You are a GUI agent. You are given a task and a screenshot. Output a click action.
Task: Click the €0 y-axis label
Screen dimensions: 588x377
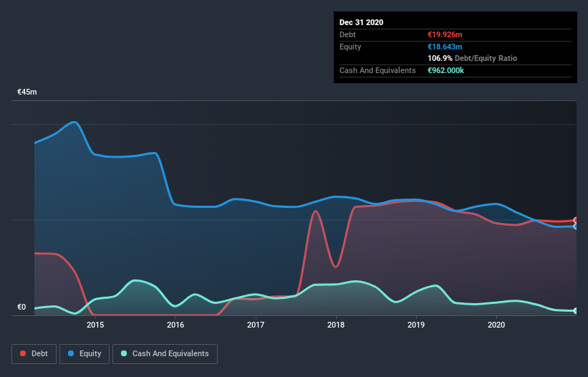tap(21, 307)
